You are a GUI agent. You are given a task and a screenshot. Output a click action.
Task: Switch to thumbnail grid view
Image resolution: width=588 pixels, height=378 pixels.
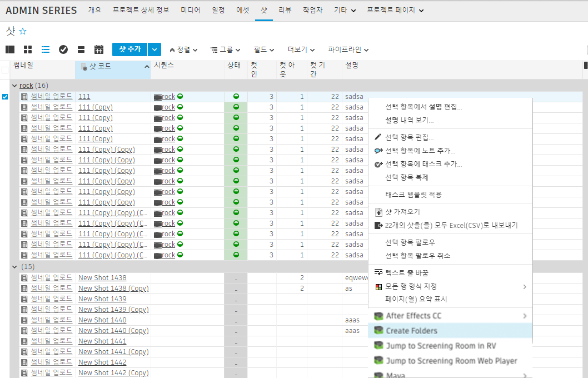28,49
